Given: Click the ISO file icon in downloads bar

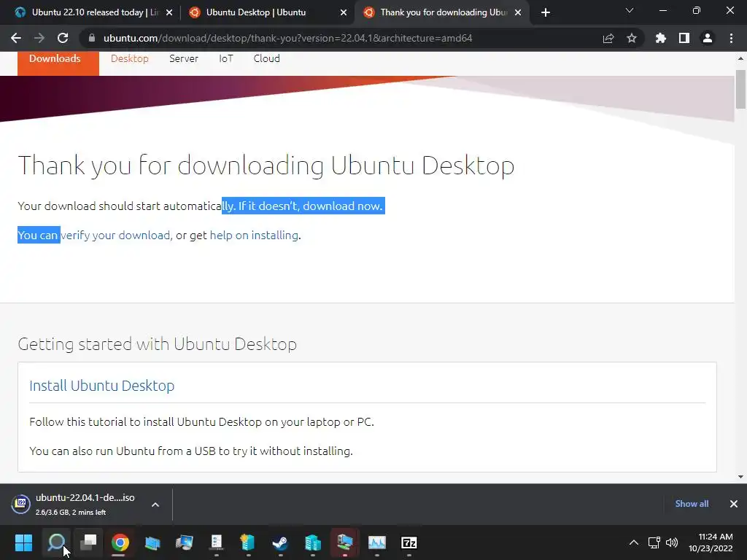Looking at the screenshot, I should pos(21,504).
